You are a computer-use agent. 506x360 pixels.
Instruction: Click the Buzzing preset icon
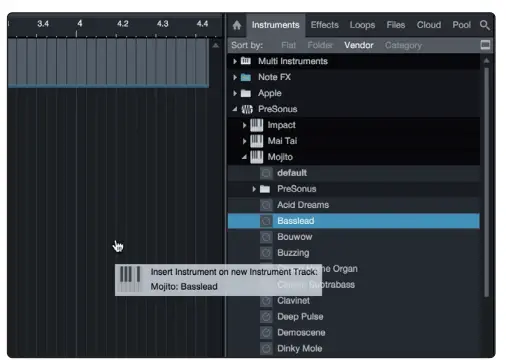pyautogui.click(x=266, y=253)
